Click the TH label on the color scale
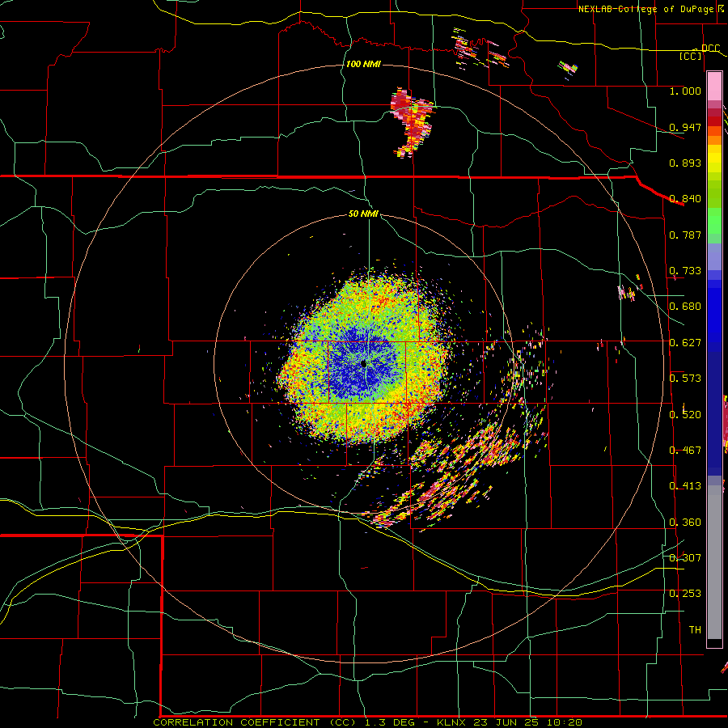Image resolution: width=728 pixels, height=728 pixels. (x=695, y=630)
